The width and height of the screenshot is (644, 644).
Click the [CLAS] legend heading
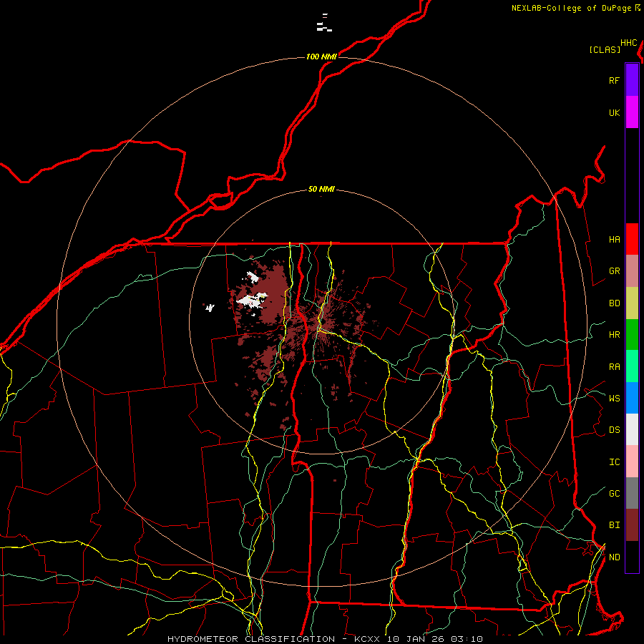(x=605, y=49)
